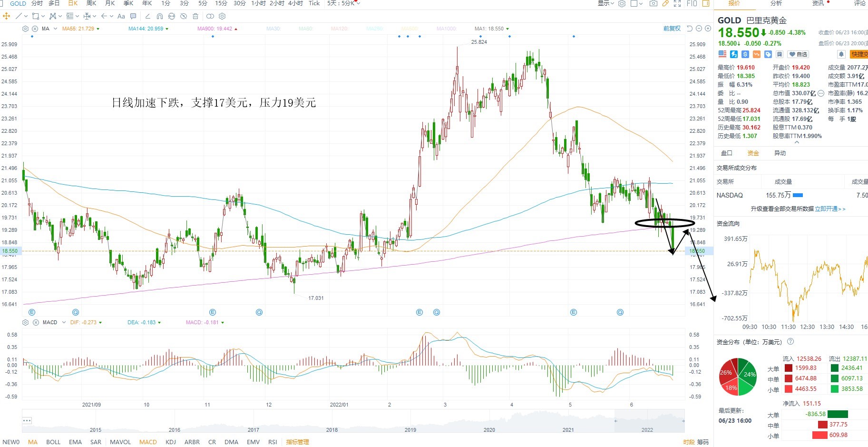Open the help icon beside 资金分布
This screenshot has height=447, width=868.
click(790, 341)
